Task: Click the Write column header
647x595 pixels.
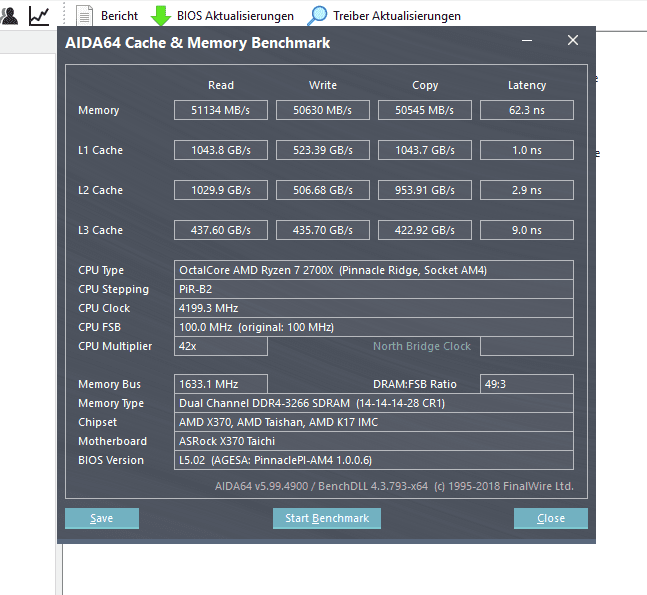Action: 323,85
